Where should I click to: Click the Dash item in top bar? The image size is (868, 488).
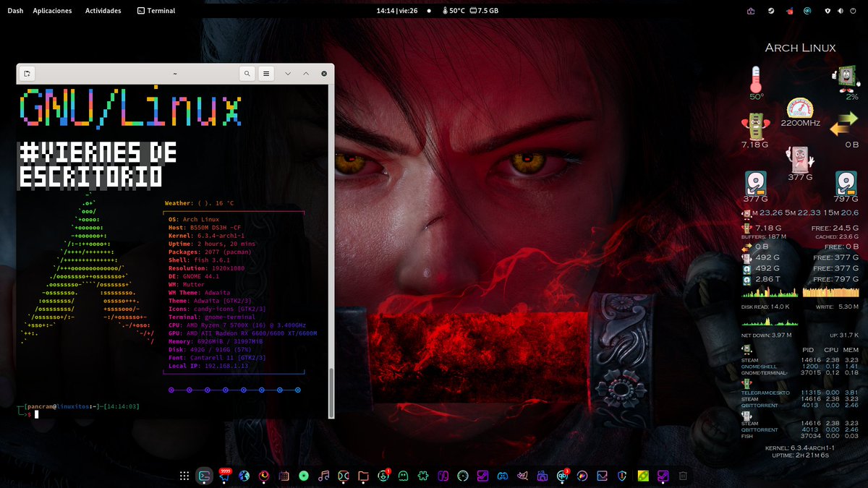pyautogui.click(x=15, y=11)
